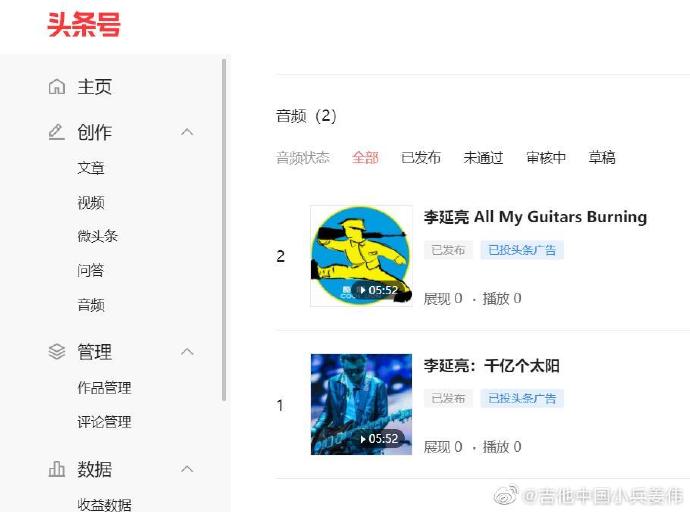Click the 主页 home icon
Image resolution: width=690 pixels, height=512 pixels.
tap(57, 87)
